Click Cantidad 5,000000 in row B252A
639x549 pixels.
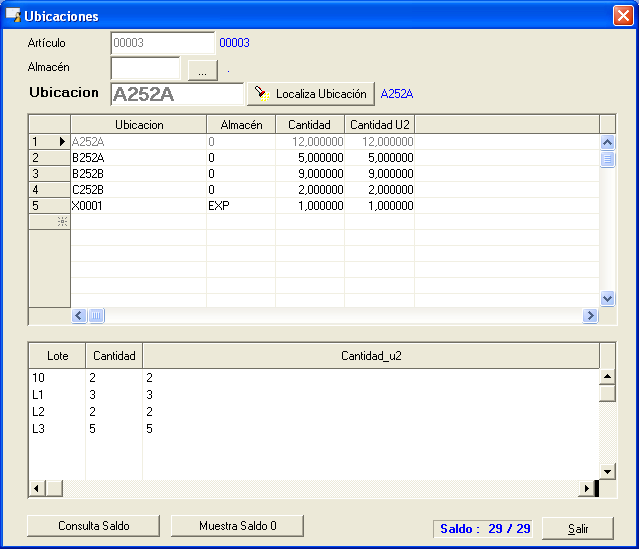pos(310,158)
